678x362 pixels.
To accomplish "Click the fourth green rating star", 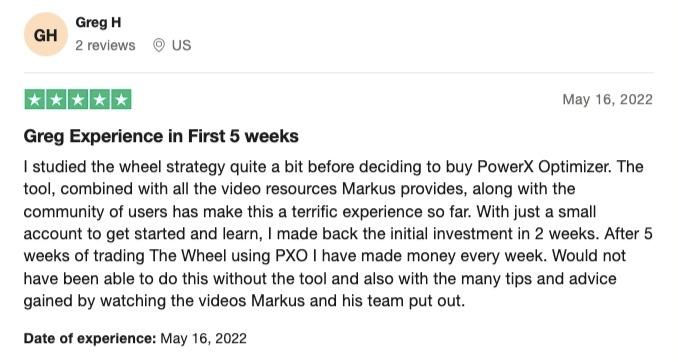I will 99,100.
